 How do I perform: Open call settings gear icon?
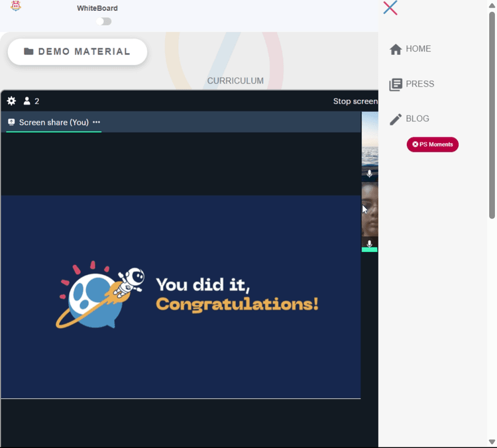11,101
